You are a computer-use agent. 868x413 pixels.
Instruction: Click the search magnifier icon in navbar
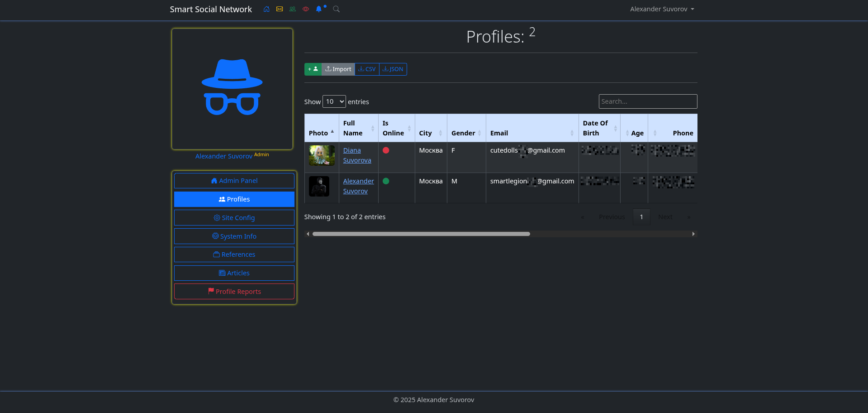click(336, 9)
